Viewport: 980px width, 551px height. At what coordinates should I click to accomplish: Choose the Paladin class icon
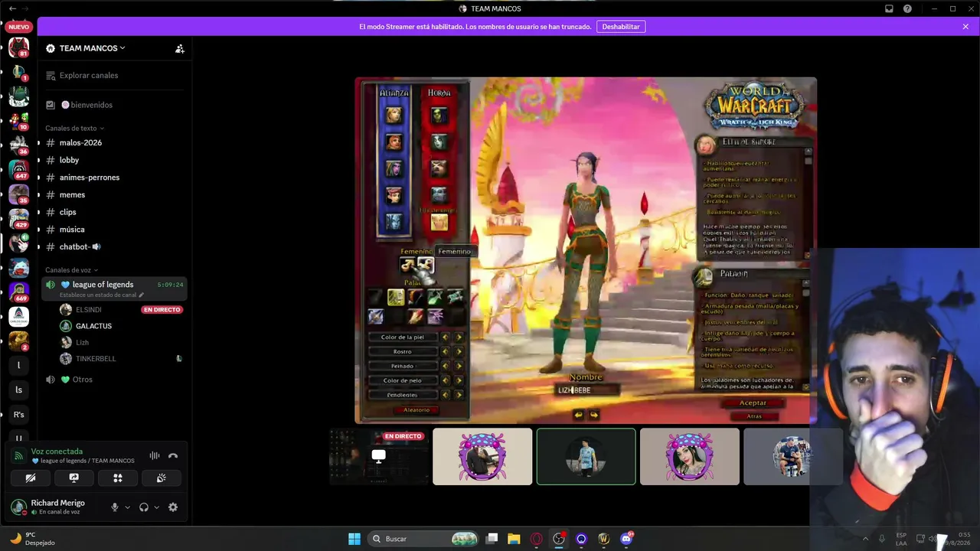395,297
